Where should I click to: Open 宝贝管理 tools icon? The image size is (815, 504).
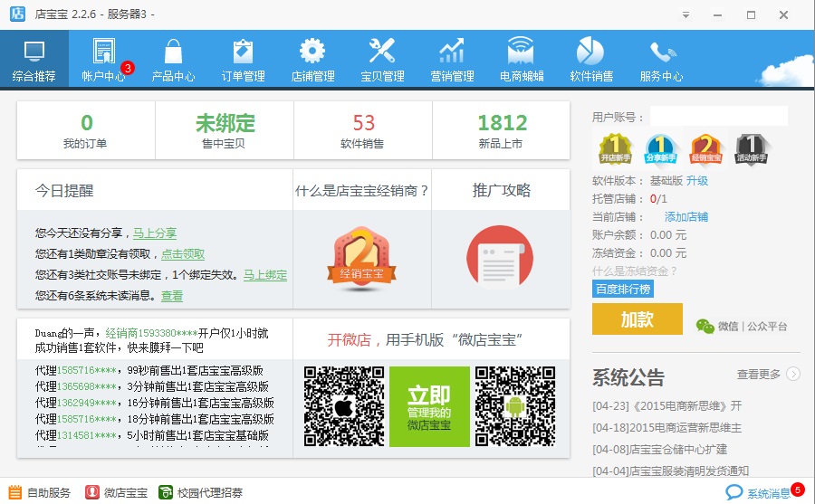pos(382,60)
